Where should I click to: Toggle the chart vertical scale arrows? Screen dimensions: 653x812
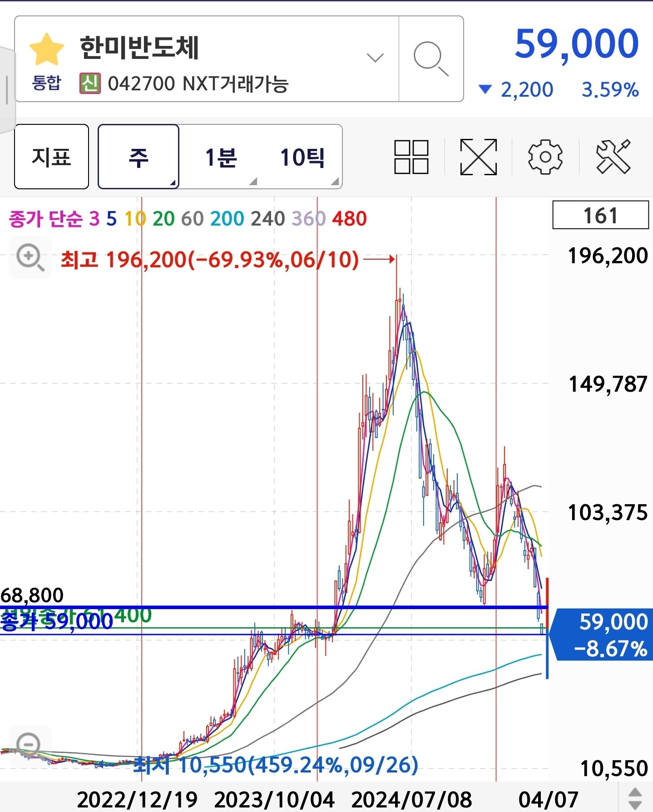tap(635, 798)
